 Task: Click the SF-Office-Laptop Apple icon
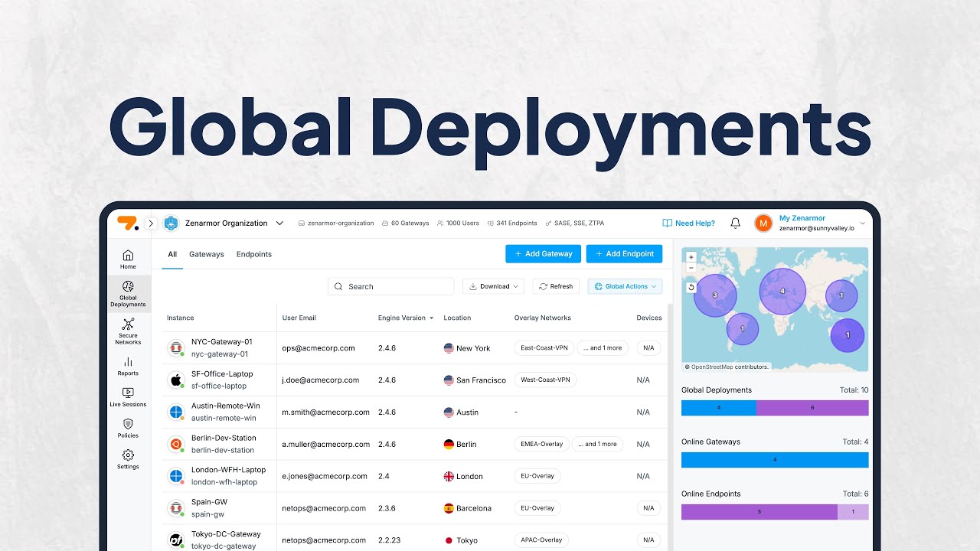176,380
